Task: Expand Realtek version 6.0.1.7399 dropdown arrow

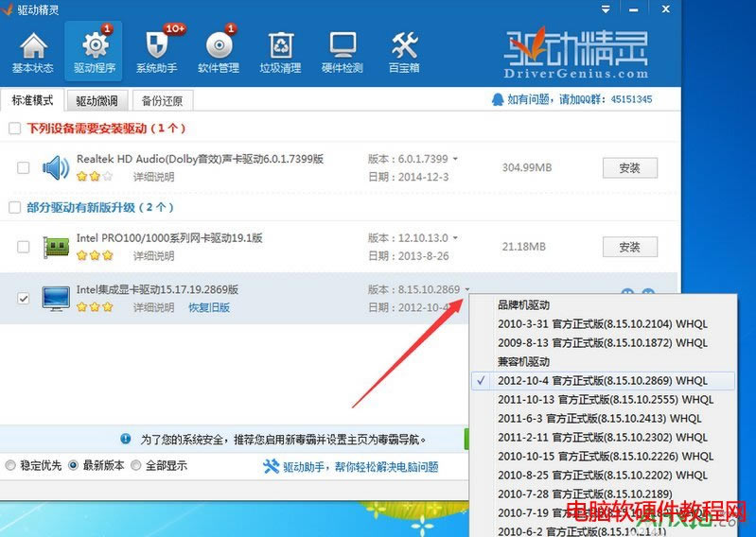Action: point(455,159)
